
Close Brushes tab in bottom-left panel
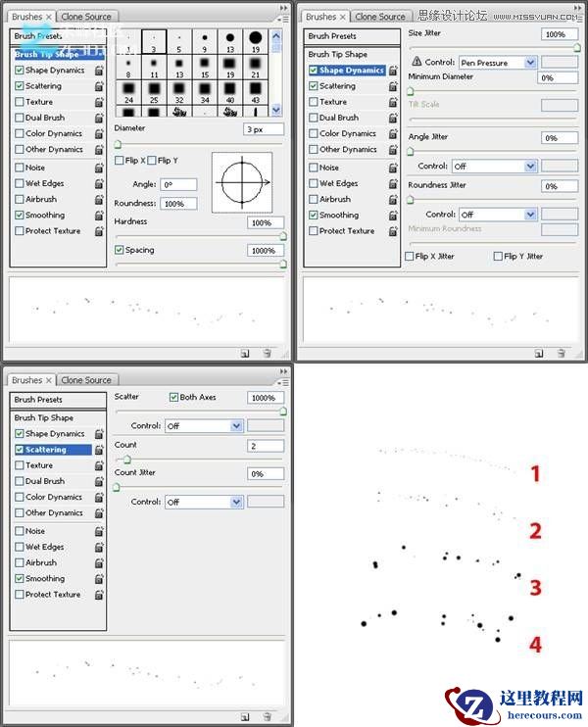tap(49, 380)
